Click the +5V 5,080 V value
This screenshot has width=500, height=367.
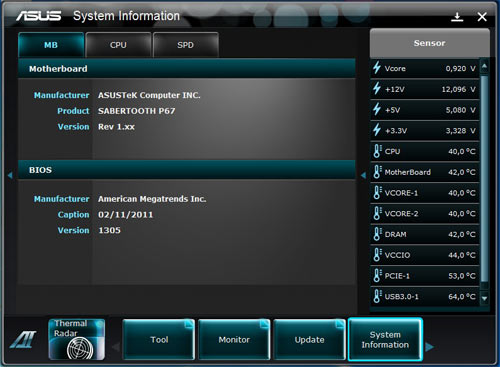460,110
